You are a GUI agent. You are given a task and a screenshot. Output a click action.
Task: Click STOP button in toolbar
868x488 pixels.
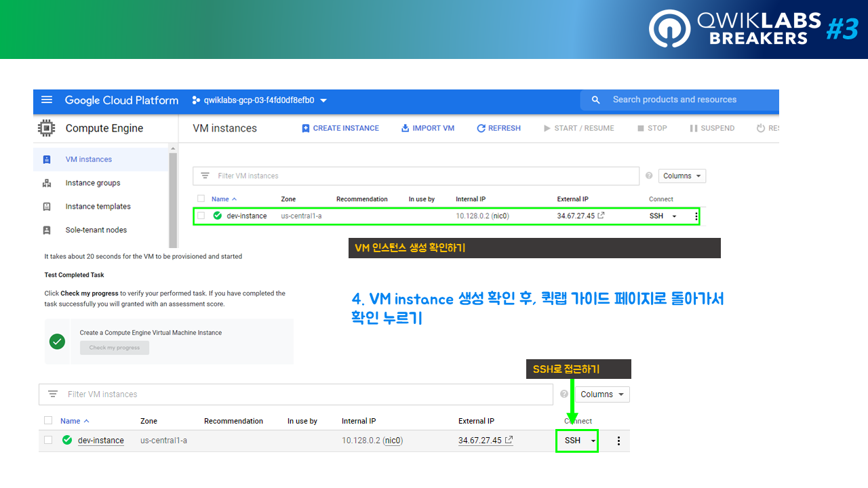tap(652, 128)
